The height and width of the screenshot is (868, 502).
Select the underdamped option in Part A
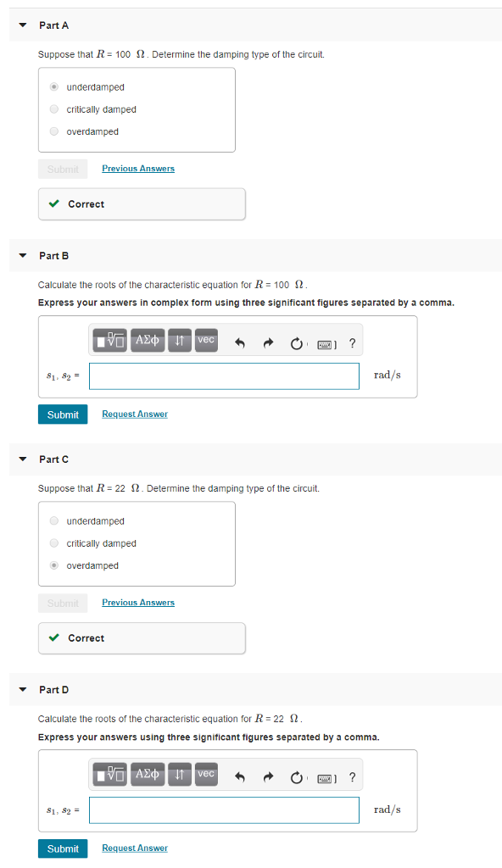click(53, 86)
